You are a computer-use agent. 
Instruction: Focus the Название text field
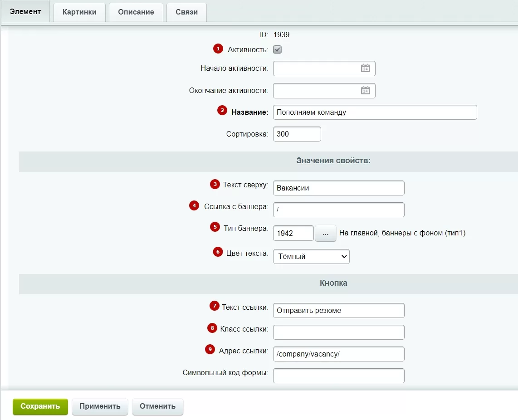click(375, 112)
